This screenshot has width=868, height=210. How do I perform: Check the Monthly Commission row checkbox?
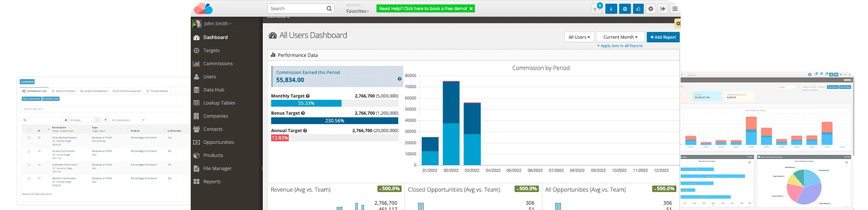pos(29,179)
